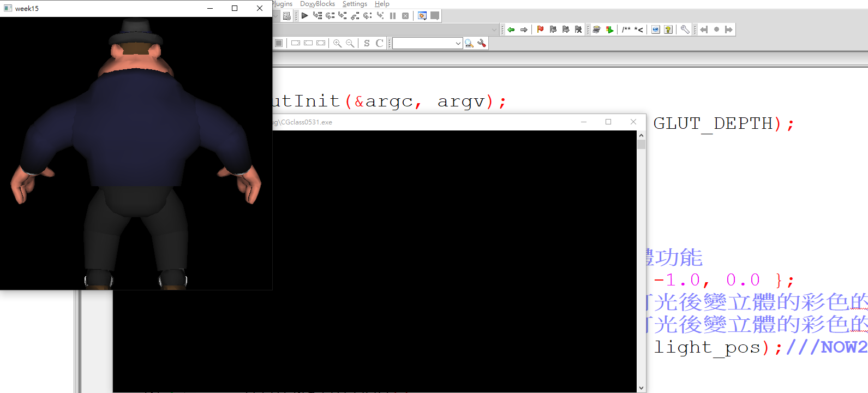Click the Next instruction debug icon
This screenshot has width=868, height=393.
[368, 16]
